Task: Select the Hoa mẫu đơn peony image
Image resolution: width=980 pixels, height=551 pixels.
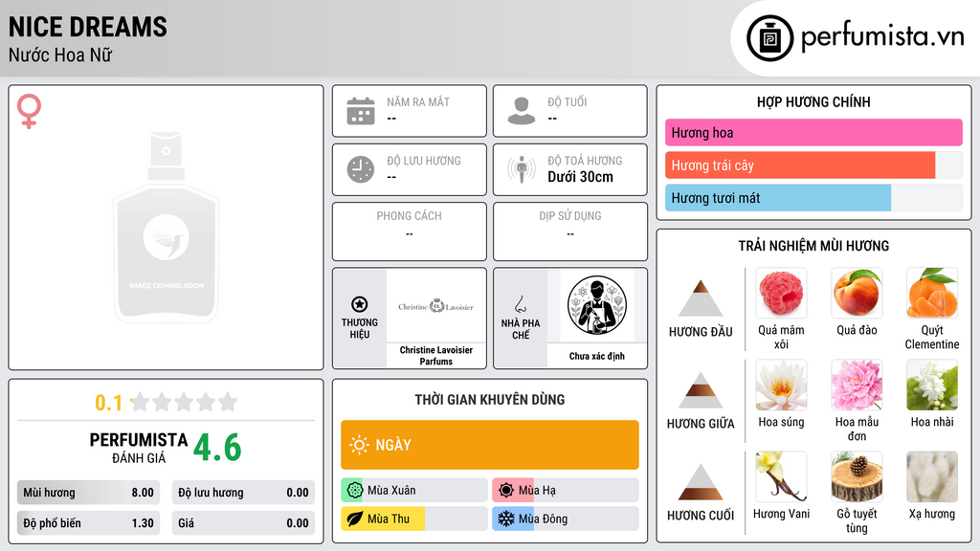Action: (857, 385)
